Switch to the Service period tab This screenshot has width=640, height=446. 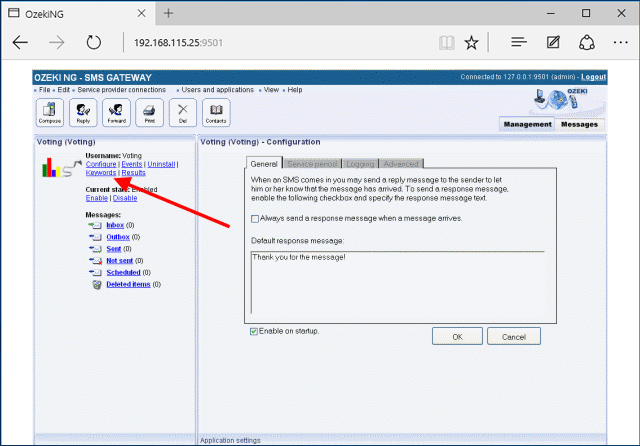pos(312,164)
